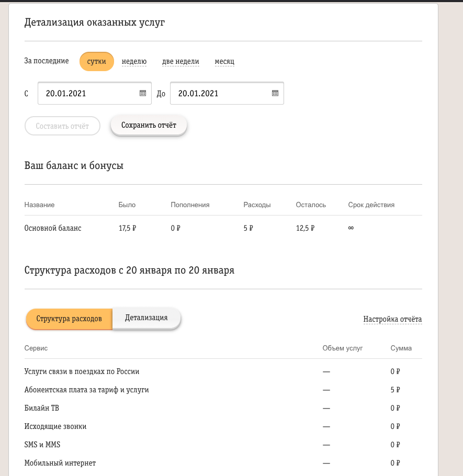This screenshot has width=463, height=476.
Task: Click the "Услуги связи в поездках по России" row
Action: coord(223,371)
